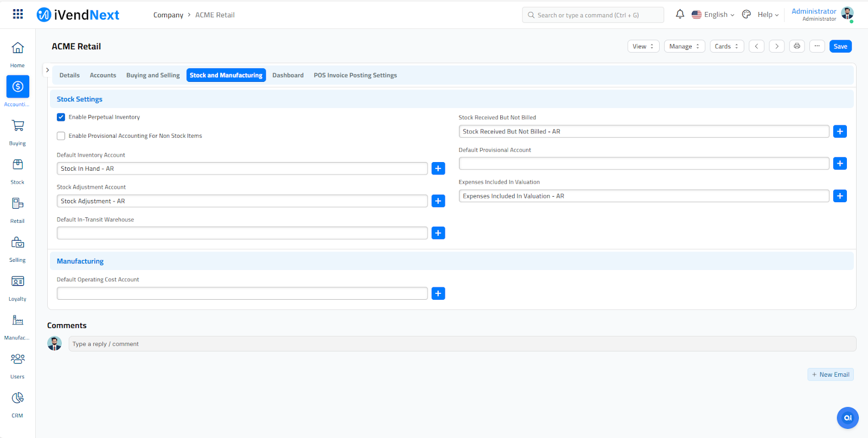Switch to the Accounts tab

103,75
